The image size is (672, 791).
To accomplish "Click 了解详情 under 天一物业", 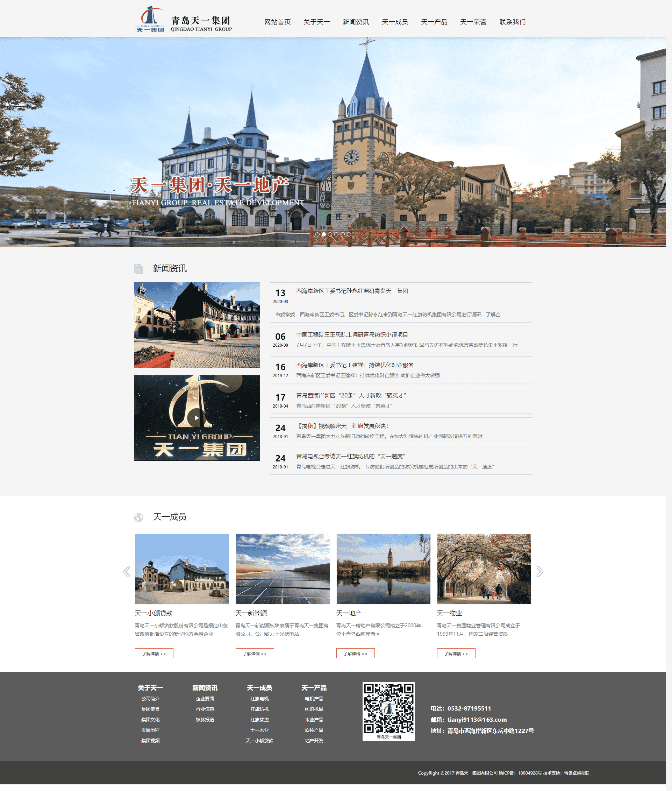I will tap(456, 654).
